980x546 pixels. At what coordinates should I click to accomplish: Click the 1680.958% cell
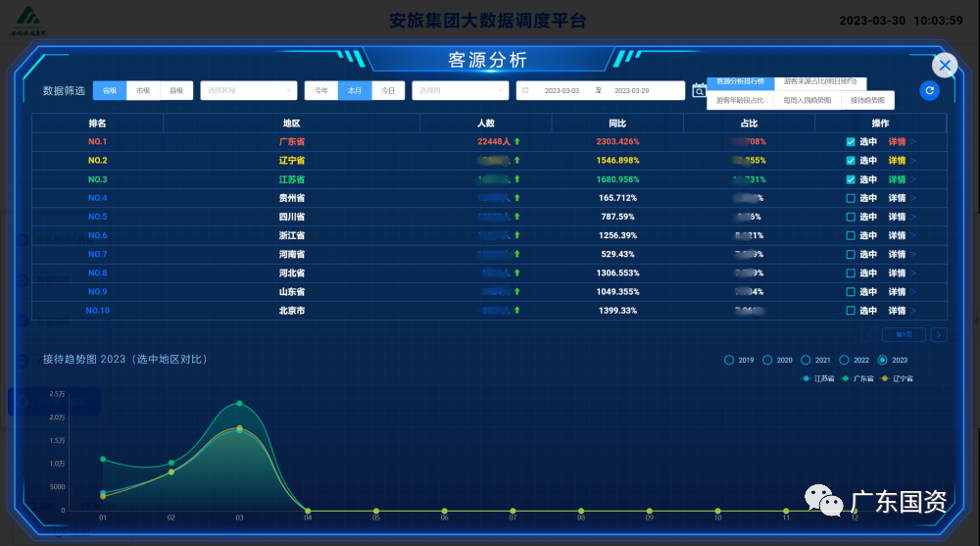point(617,179)
